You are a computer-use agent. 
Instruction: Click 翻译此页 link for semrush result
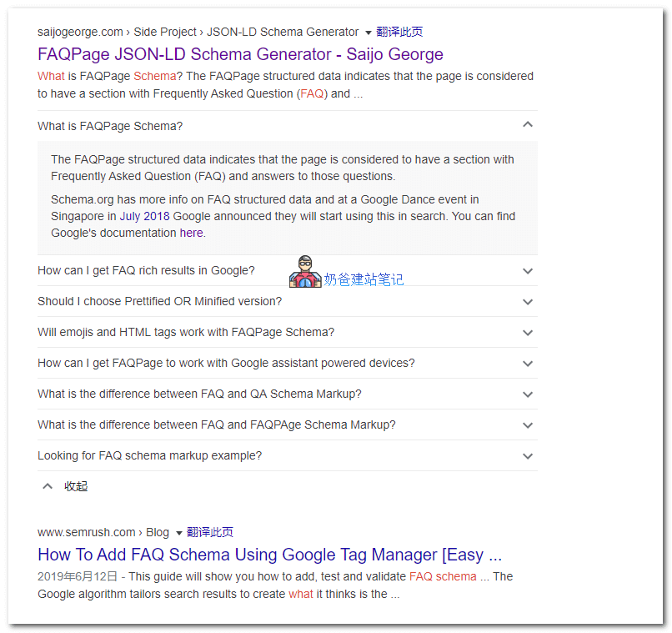coord(210,532)
